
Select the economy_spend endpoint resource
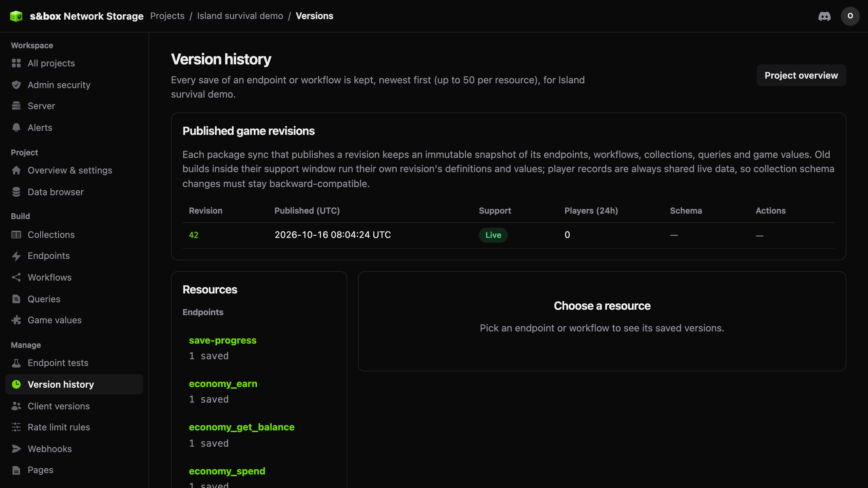tap(227, 471)
